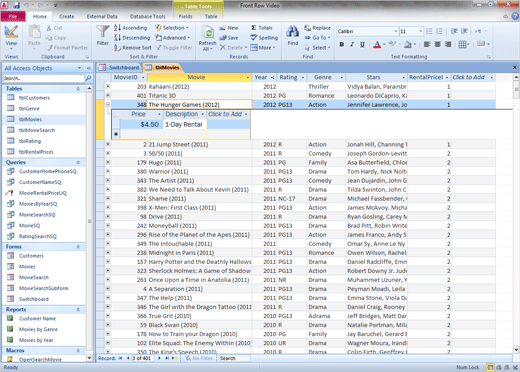The width and height of the screenshot is (520, 372).
Task: Open MovieSearchSubform form
Action: (x=43, y=288)
